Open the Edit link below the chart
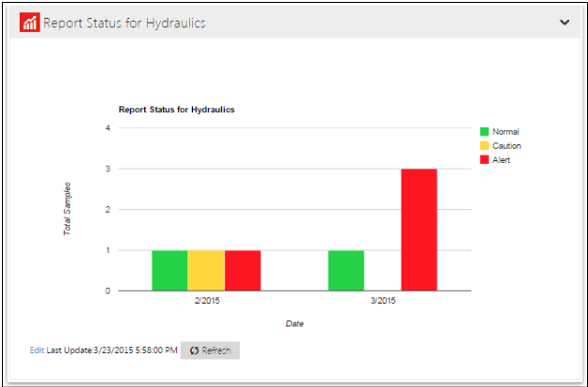Screen dimensions: 588x387 37,350
